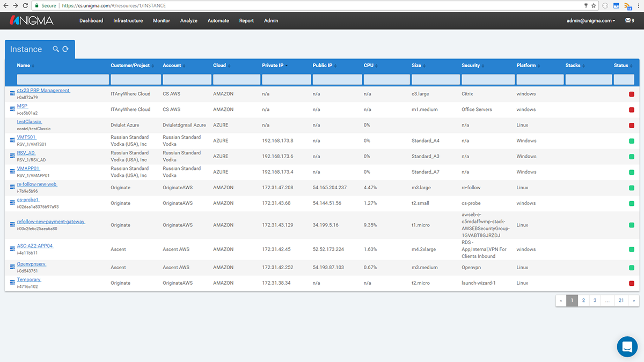Bookmark this page with the star icon
Viewport: 644px width, 362px height.
tap(594, 5)
